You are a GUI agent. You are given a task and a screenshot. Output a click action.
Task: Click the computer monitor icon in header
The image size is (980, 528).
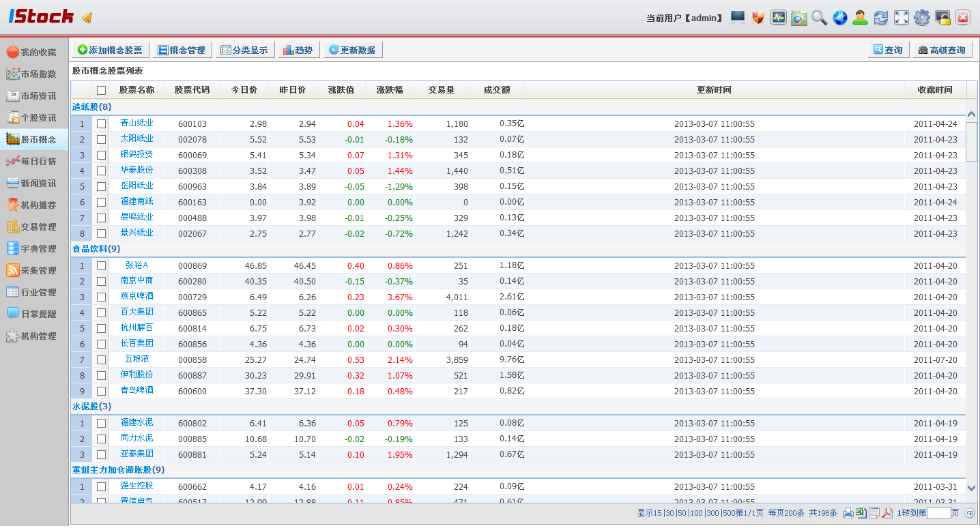tap(737, 18)
